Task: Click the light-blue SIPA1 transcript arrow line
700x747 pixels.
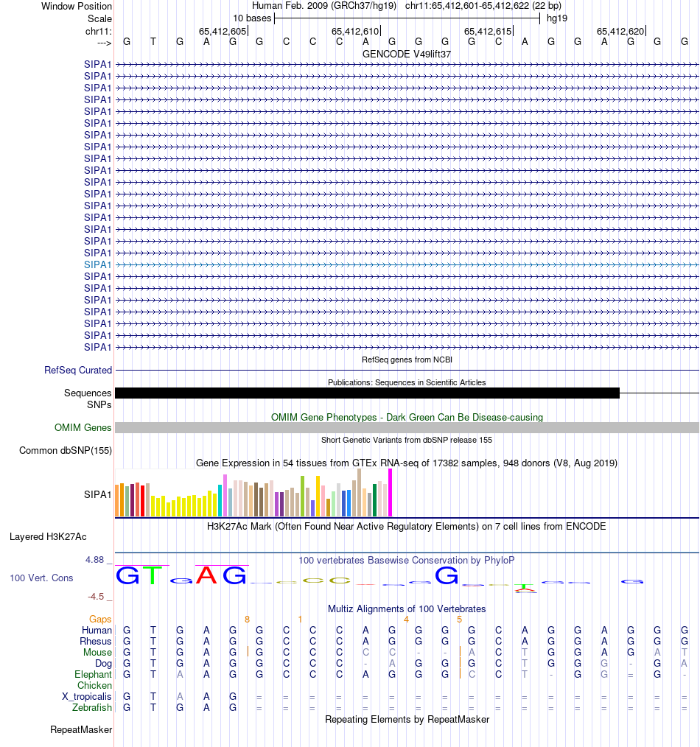Action: pyautogui.click(x=407, y=265)
